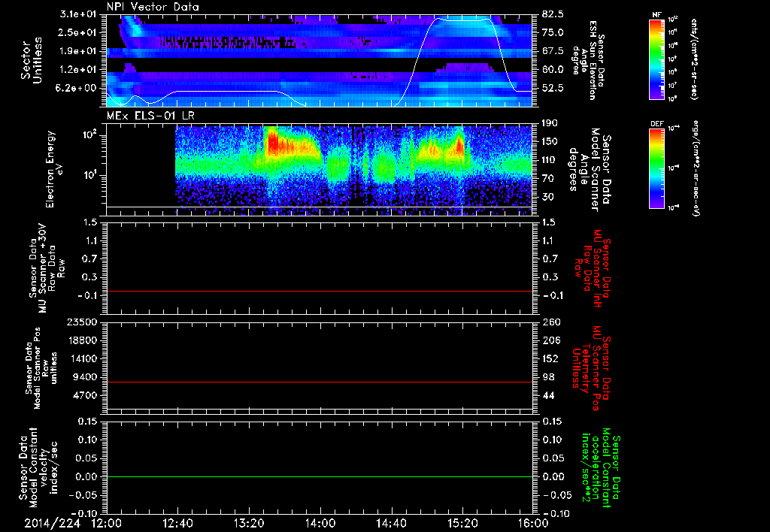Click the '3.1e+01' sector axis tick
Screen dimensions: 770x532
click(x=78, y=14)
